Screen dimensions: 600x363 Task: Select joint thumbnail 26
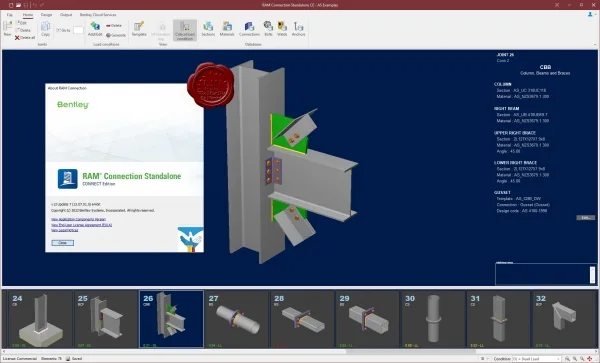pos(171,319)
